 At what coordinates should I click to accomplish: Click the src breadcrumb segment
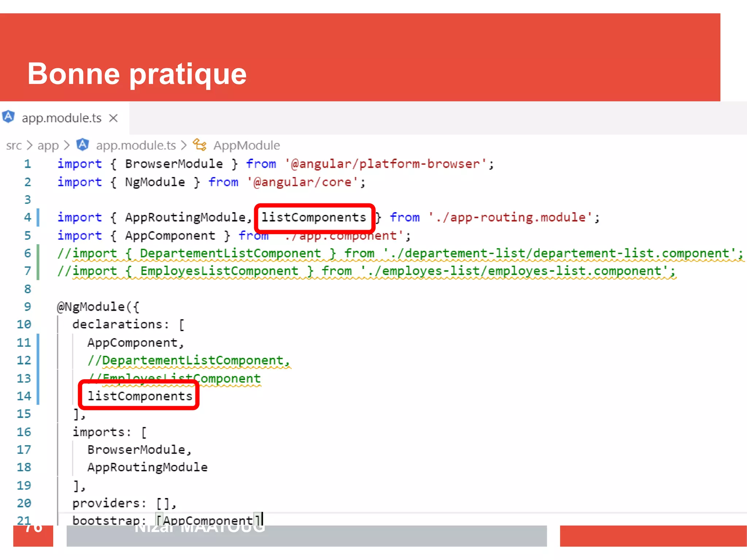tap(14, 145)
